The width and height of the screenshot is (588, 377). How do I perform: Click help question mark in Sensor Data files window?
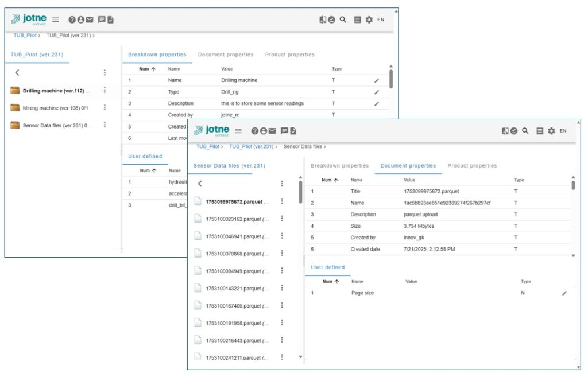click(x=255, y=131)
